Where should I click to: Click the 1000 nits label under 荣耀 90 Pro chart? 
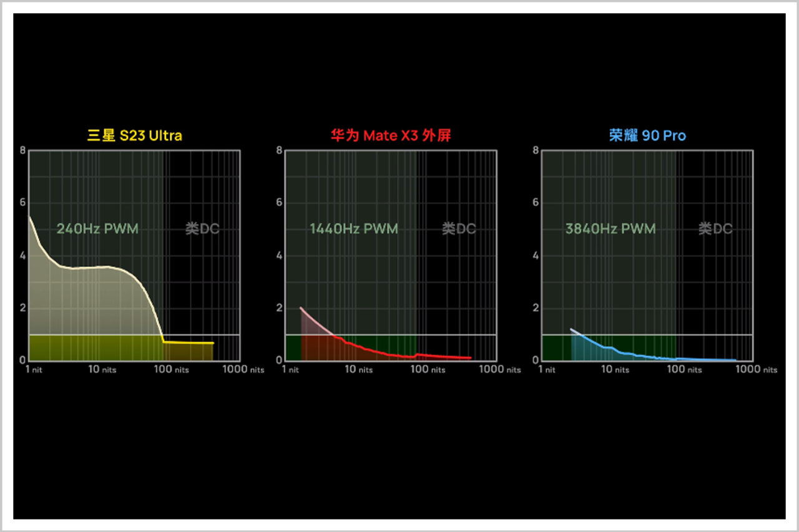757,369
